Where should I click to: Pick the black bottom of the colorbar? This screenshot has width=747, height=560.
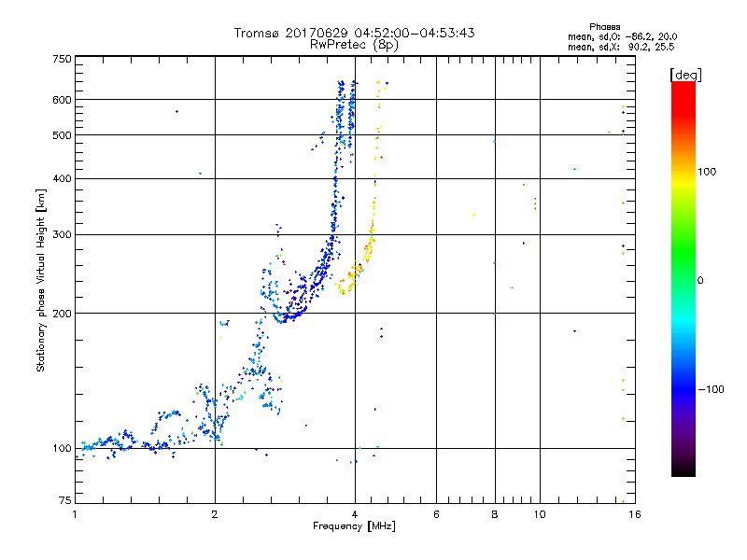pyautogui.click(x=684, y=469)
